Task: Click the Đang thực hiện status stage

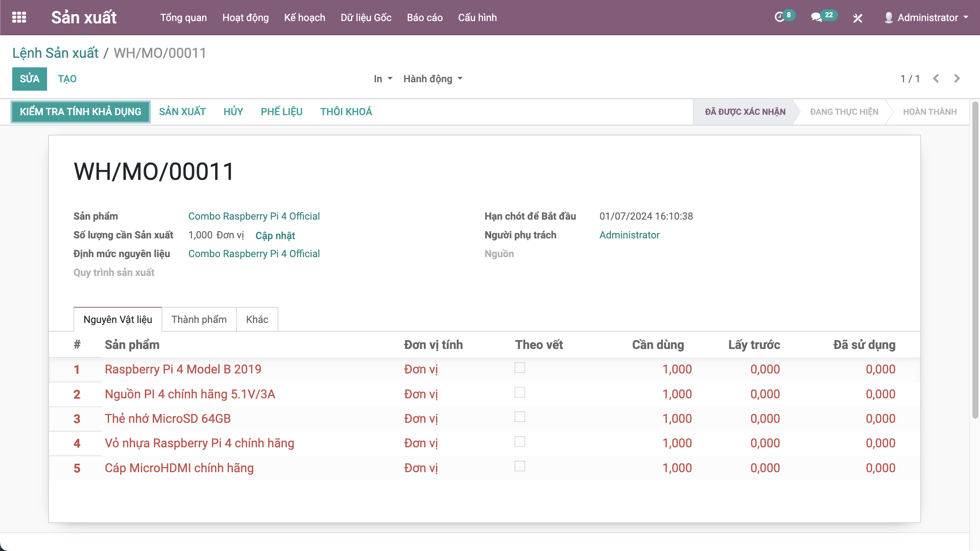Action: (844, 112)
